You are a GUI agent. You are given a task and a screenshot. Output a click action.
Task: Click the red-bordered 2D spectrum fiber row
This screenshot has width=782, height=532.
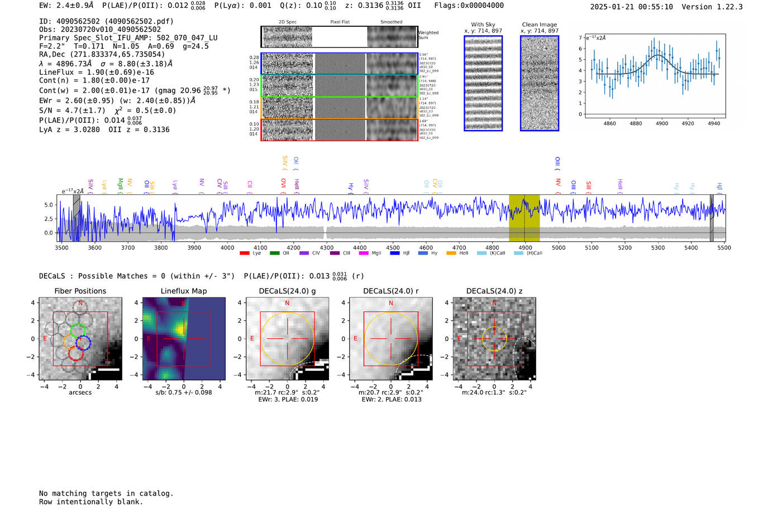click(x=340, y=130)
